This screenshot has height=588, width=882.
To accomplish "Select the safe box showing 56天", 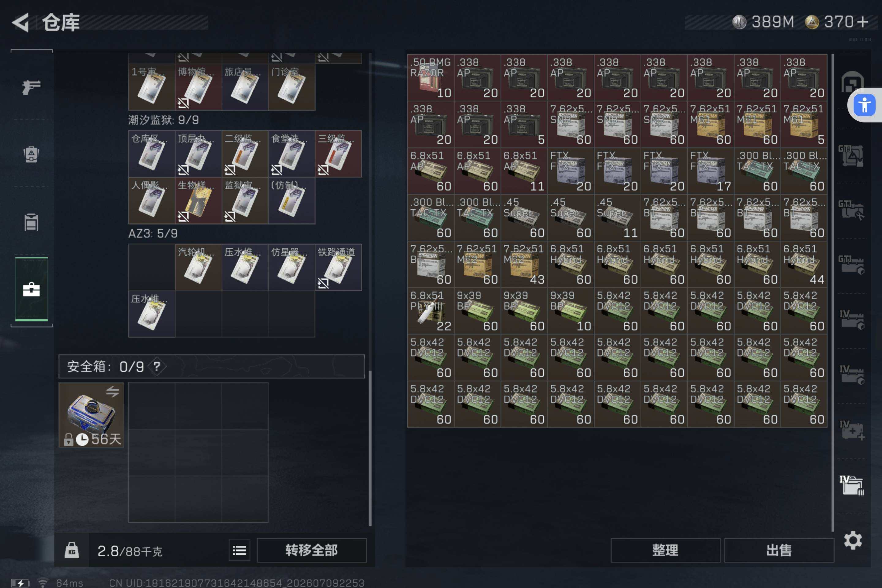I will tap(92, 415).
